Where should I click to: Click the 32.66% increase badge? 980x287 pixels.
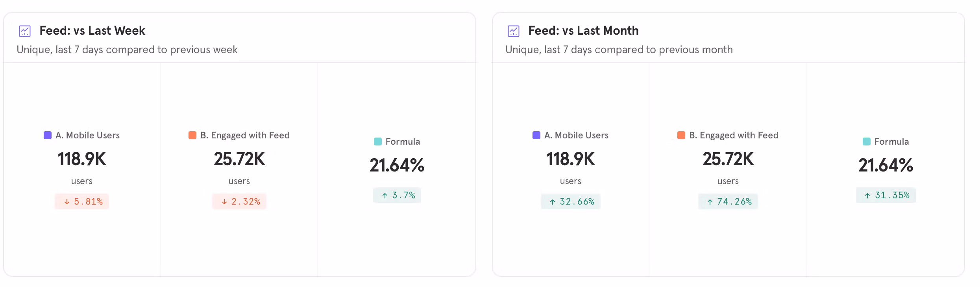[x=571, y=201]
